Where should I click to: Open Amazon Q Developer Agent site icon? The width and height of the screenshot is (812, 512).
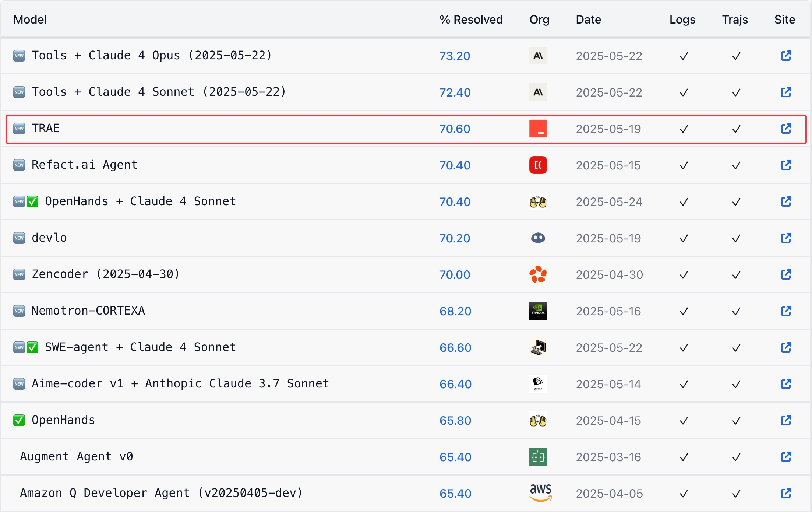click(x=786, y=493)
